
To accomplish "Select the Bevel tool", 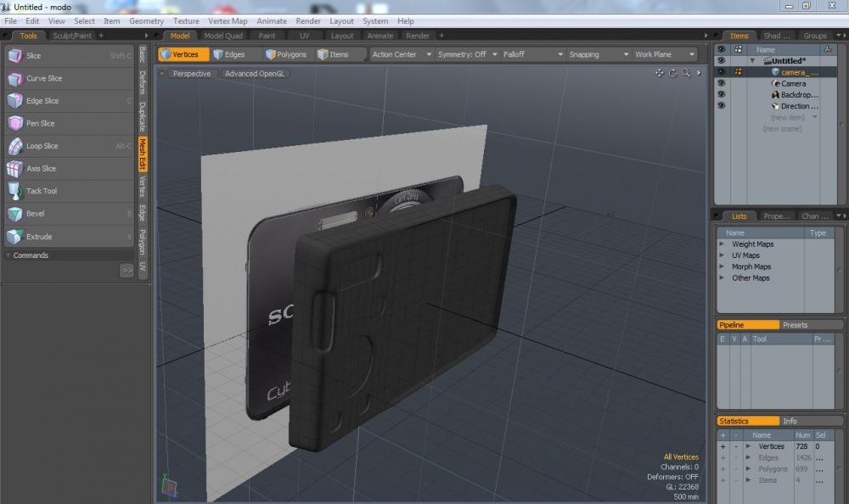I will [69, 214].
